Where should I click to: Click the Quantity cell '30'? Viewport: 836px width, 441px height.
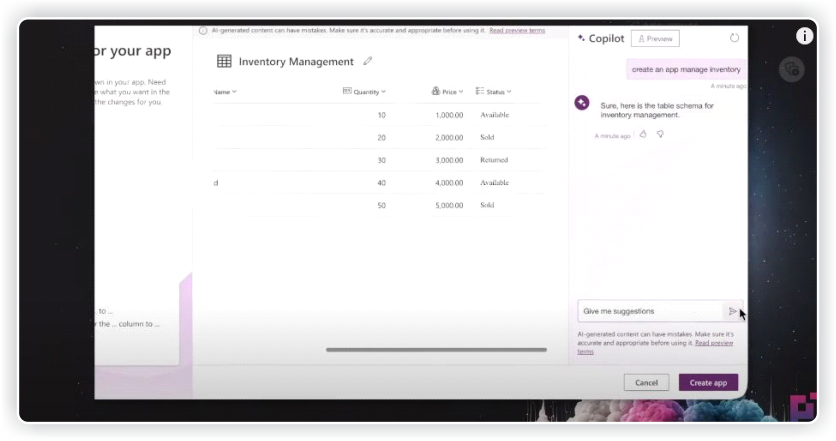[x=382, y=160]
